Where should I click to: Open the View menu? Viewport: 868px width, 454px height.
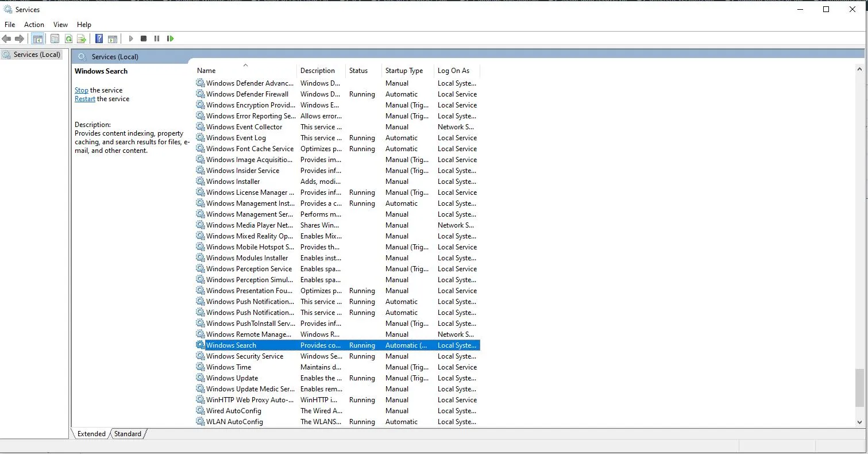pos(60,25)
